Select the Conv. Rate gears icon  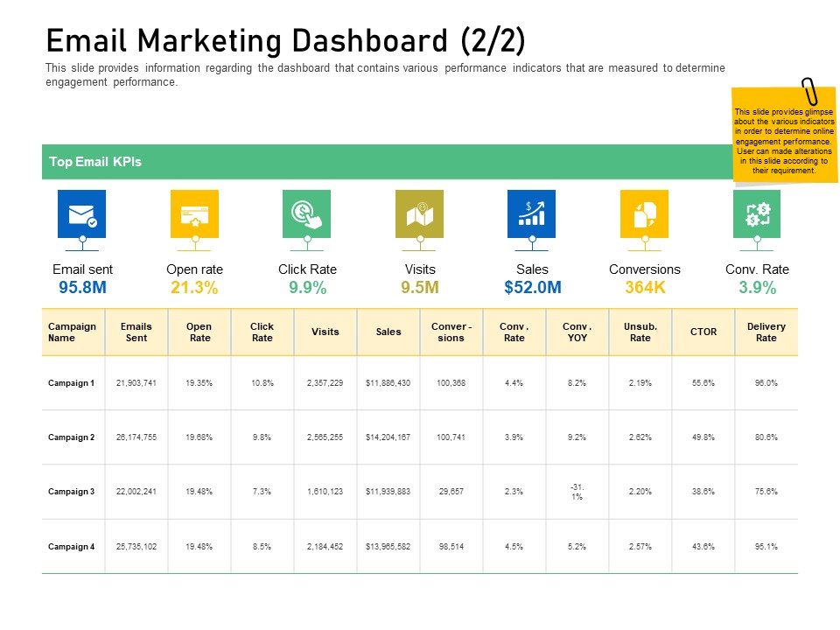tap(756, 213)
